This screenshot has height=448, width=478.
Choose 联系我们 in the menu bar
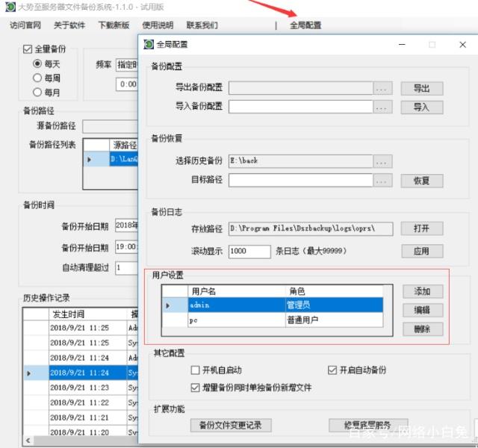[202, 25]
